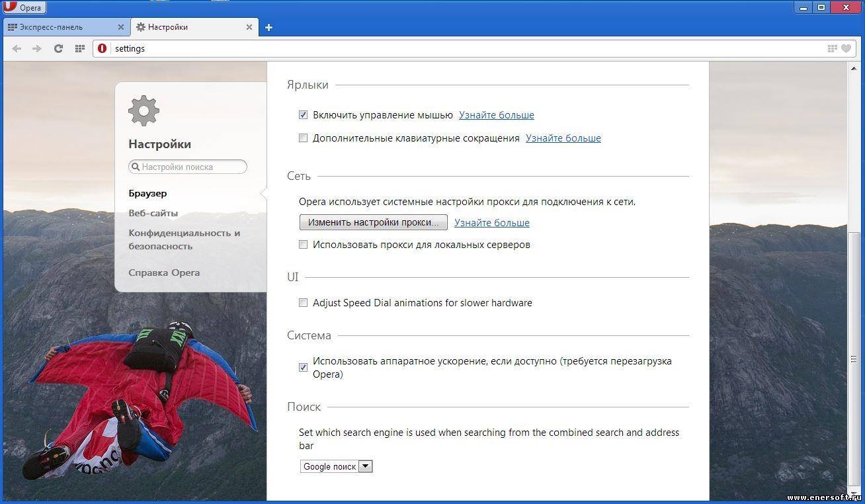Open Конфиденциальность и безопасность section
The height and width of the screenshot is (504, 865).
pyautogui.click(x=185, y=239)
